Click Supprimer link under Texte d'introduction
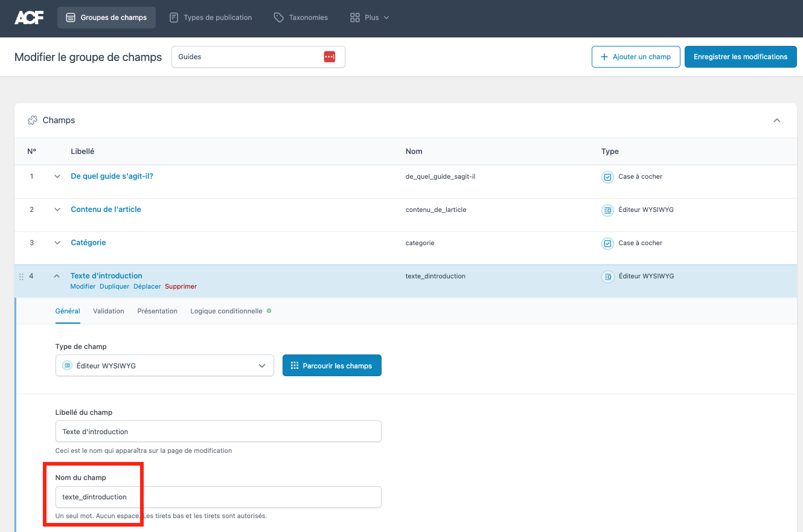 [x=181, y=286]
